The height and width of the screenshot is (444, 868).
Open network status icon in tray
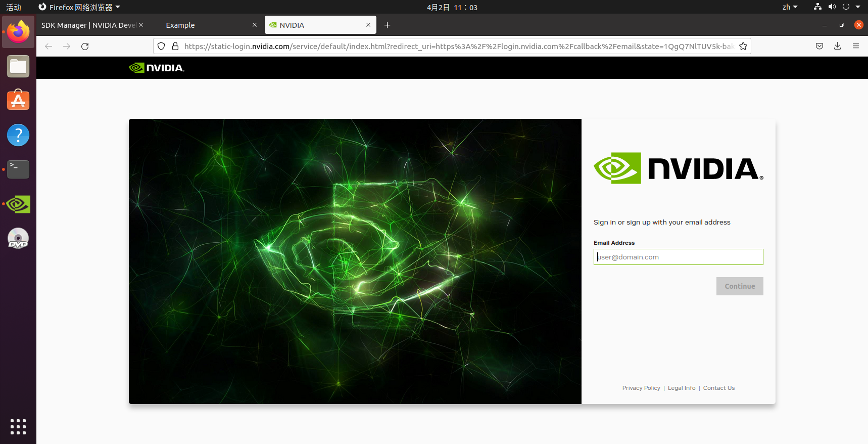point(817,7)
